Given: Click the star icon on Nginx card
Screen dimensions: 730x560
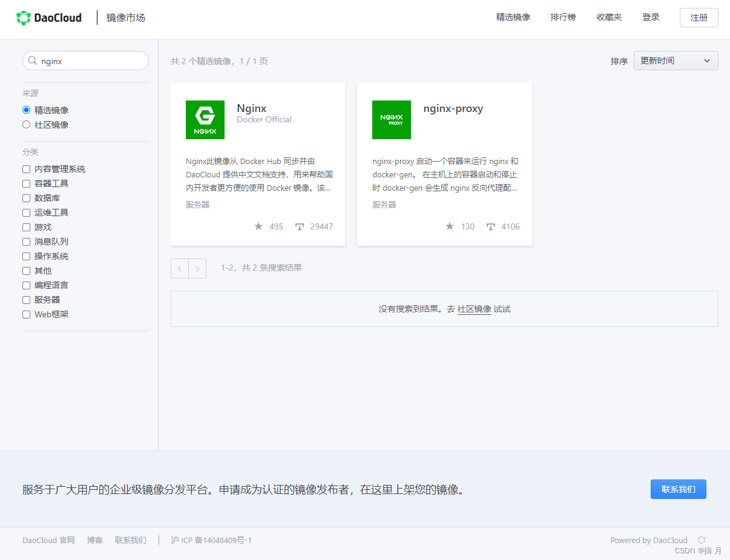Looking at the screenshot, I should point(258,226).
